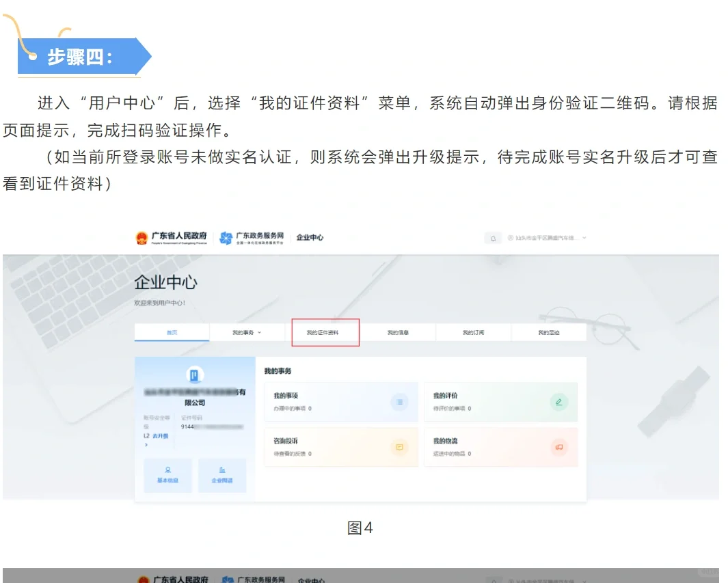Click the 广东政务服务网 flower logo
728x583 pixels.
226,237
